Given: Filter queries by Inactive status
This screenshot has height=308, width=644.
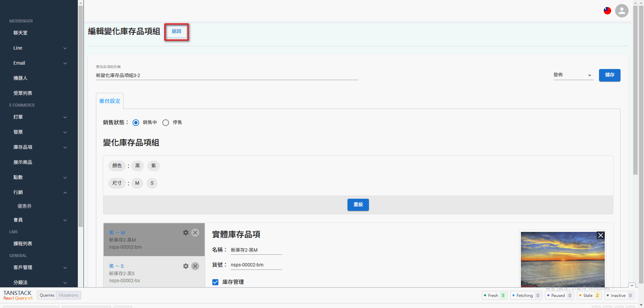Looking at the screenshot, I should click(x=620, y=295).
